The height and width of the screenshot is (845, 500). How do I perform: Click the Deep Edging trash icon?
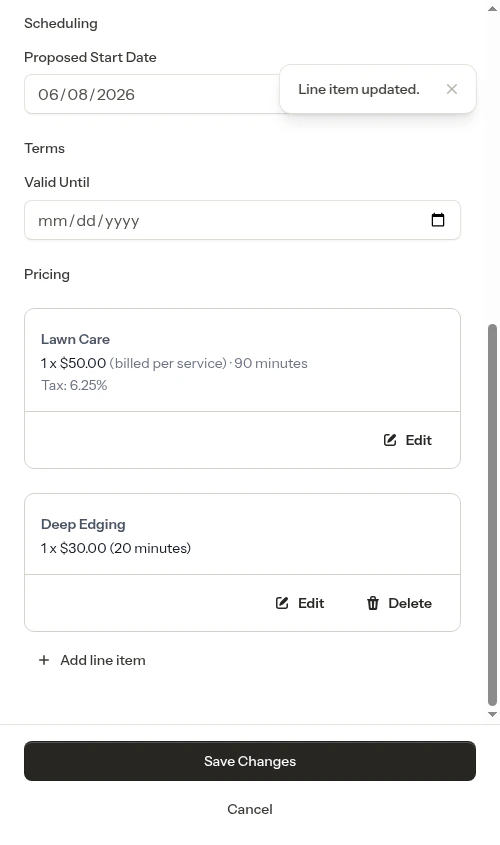point(373,603)
